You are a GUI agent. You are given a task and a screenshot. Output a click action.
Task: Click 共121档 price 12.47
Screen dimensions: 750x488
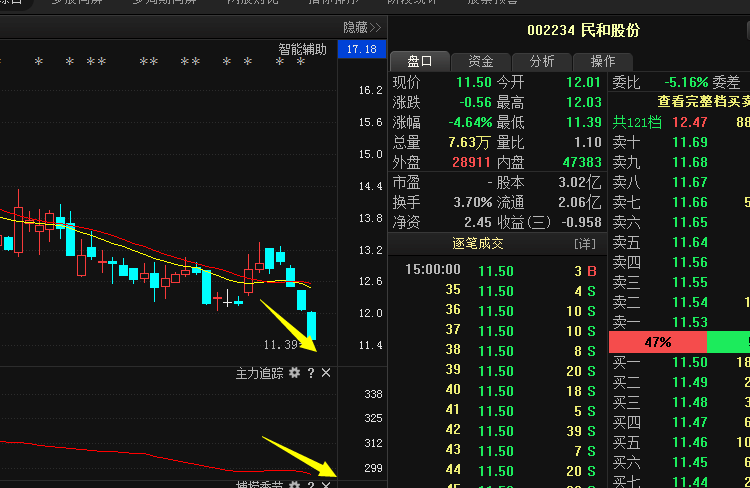[690, 122]
